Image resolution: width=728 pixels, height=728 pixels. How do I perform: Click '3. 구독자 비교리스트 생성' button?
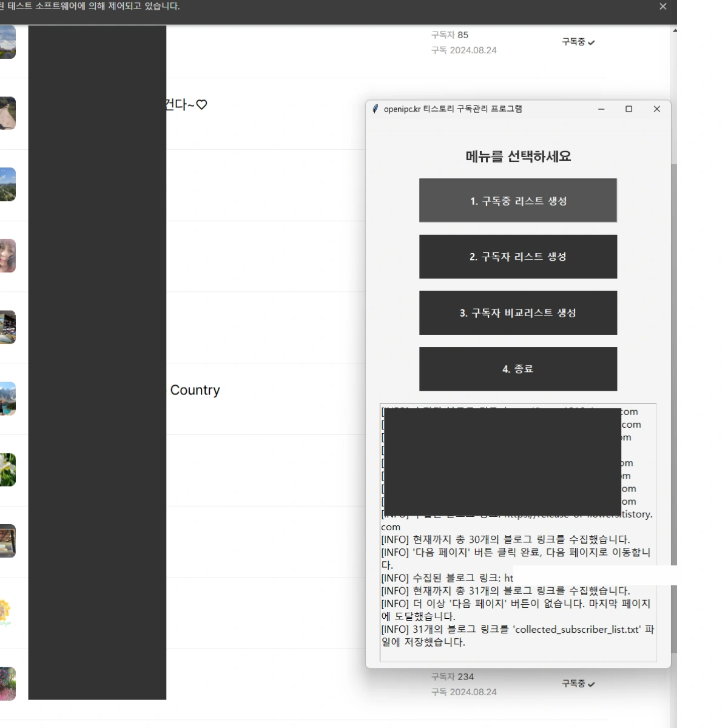518,312
